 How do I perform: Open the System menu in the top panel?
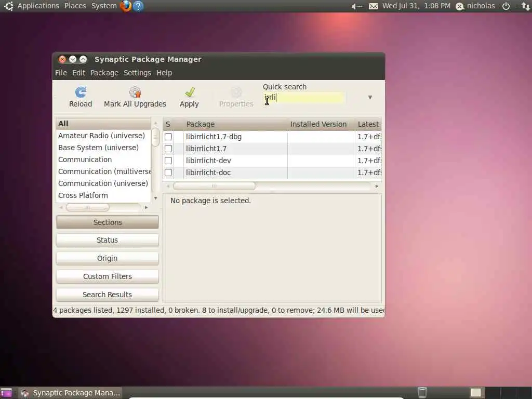tap(104, 6)
